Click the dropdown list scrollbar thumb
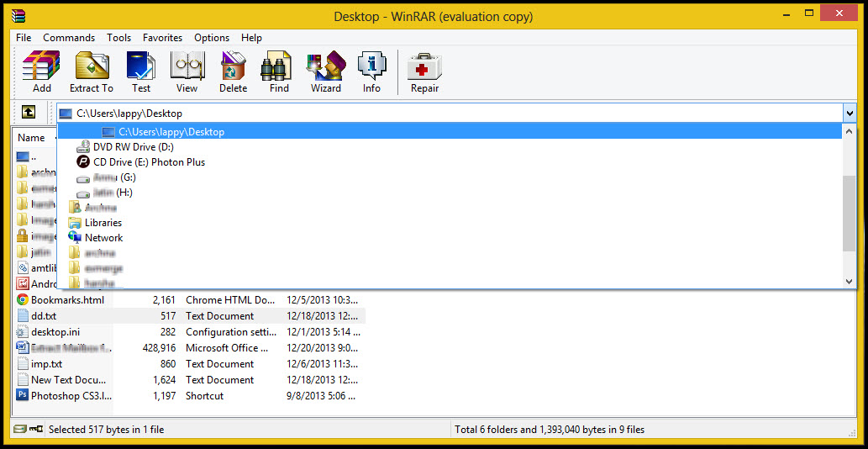868x449 pixels. pyautogui.click(x=850, y=214)
